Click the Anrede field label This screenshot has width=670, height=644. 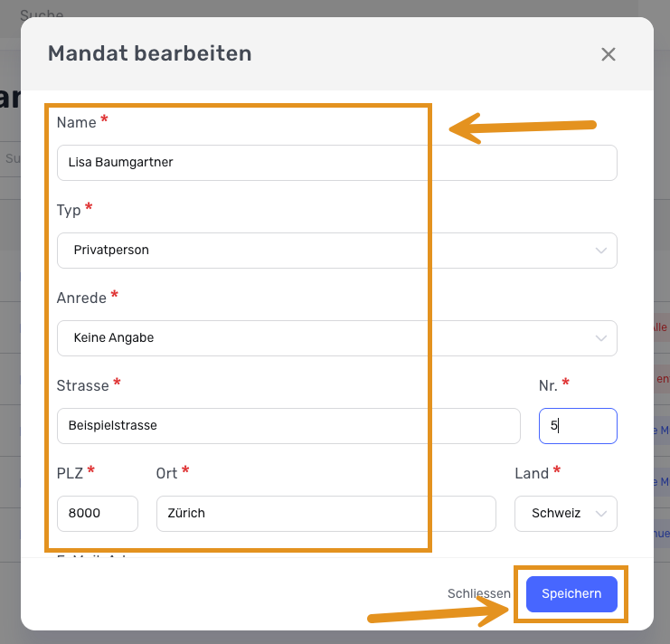coord(81,298)
